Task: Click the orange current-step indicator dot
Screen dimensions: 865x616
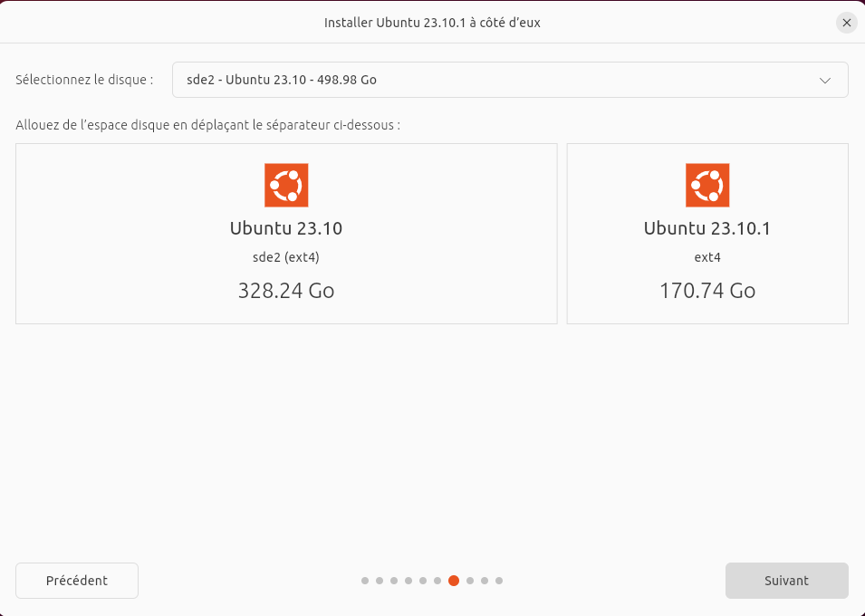Action: pyautogui.click(x=454, y=581)
